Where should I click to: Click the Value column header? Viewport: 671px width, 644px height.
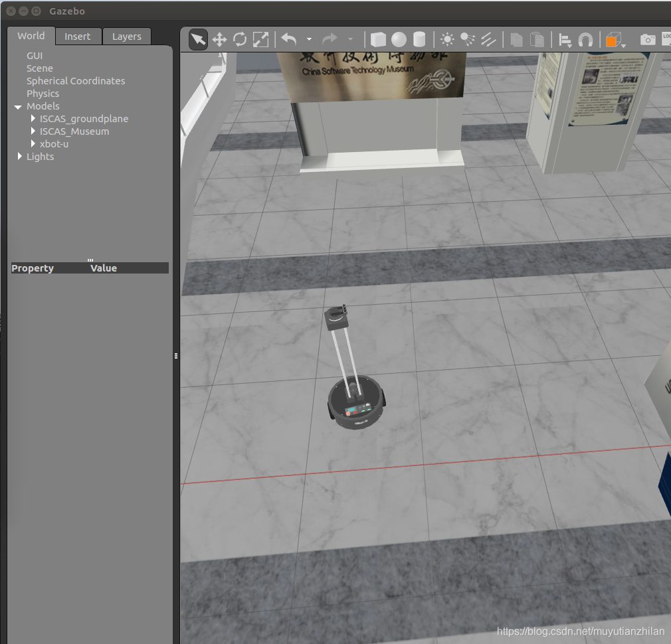[x=104, y=268]
